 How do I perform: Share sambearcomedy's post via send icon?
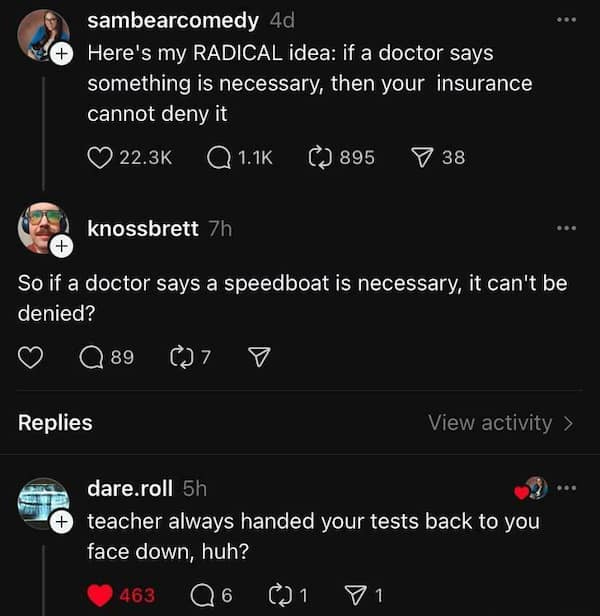pyautogui.click(x=423, y=157)
